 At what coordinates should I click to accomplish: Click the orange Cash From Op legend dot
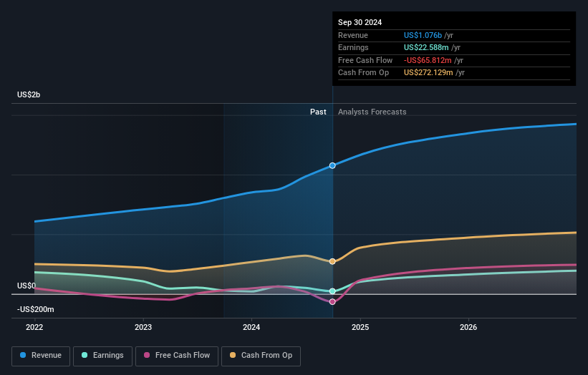[x=233, y=355]
